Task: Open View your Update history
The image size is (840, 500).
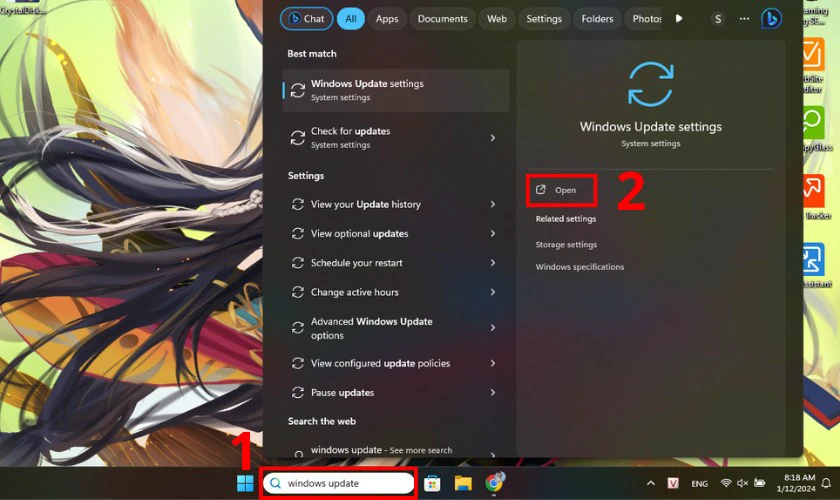Action: 395,204
